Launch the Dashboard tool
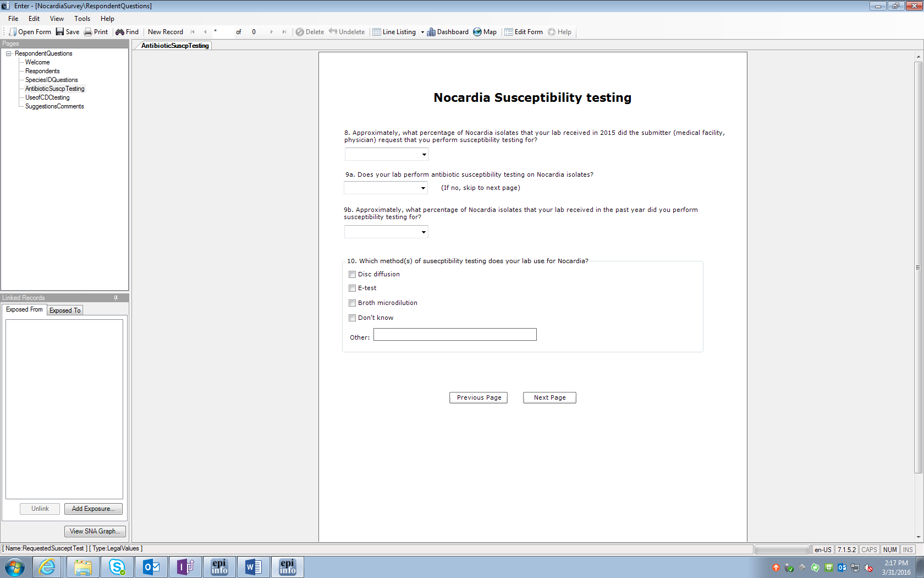924x578 pixels. click(x=448, y=32)
